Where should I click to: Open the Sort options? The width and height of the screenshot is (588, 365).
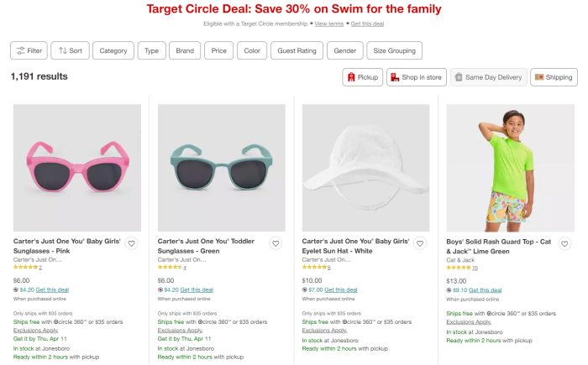[x=70, y=50]
